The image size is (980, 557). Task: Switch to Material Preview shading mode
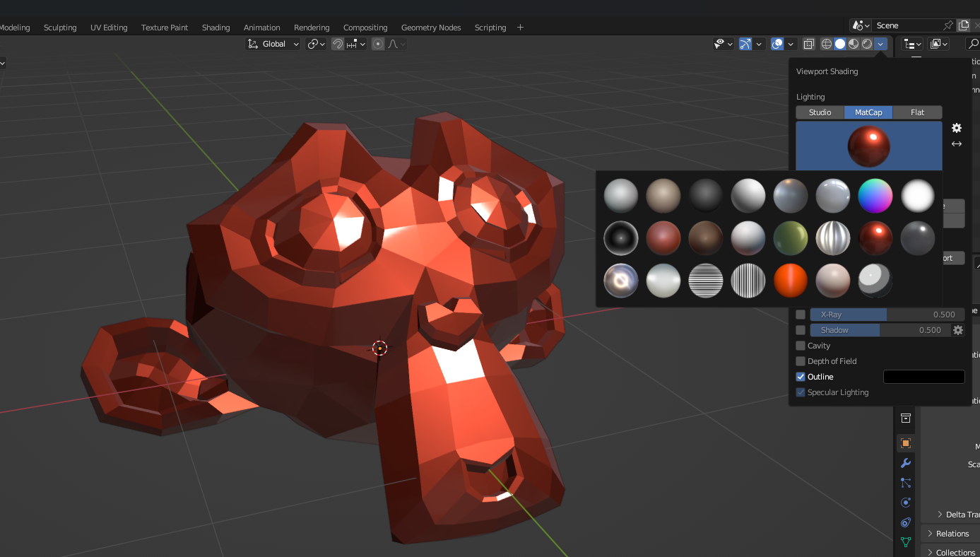tap(853, 44)
